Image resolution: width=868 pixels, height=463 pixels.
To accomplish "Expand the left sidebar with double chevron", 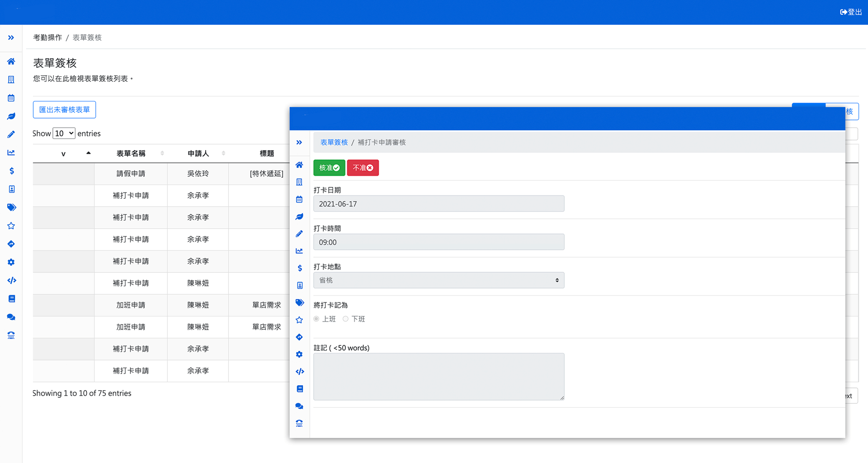I will click(x=11, y=38).
